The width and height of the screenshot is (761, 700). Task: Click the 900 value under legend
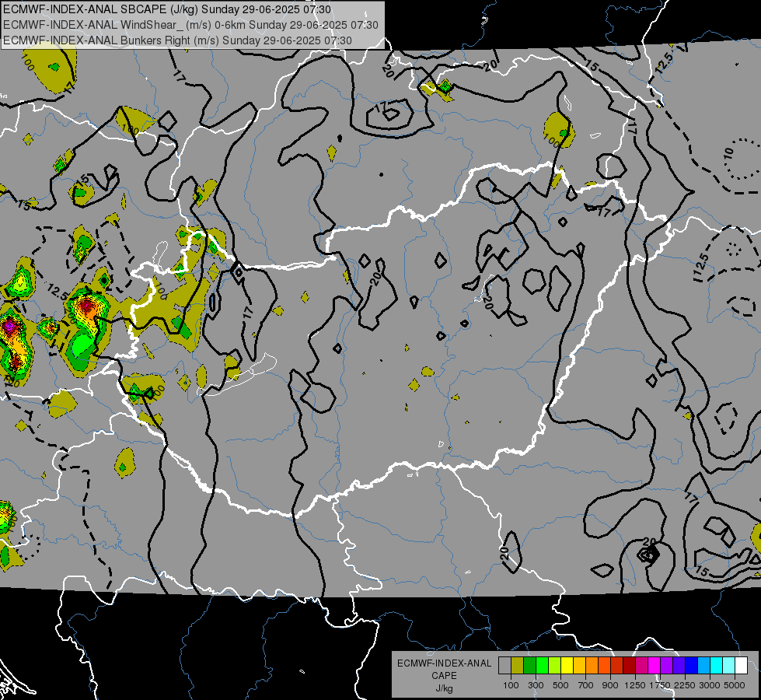click(610, 685)
